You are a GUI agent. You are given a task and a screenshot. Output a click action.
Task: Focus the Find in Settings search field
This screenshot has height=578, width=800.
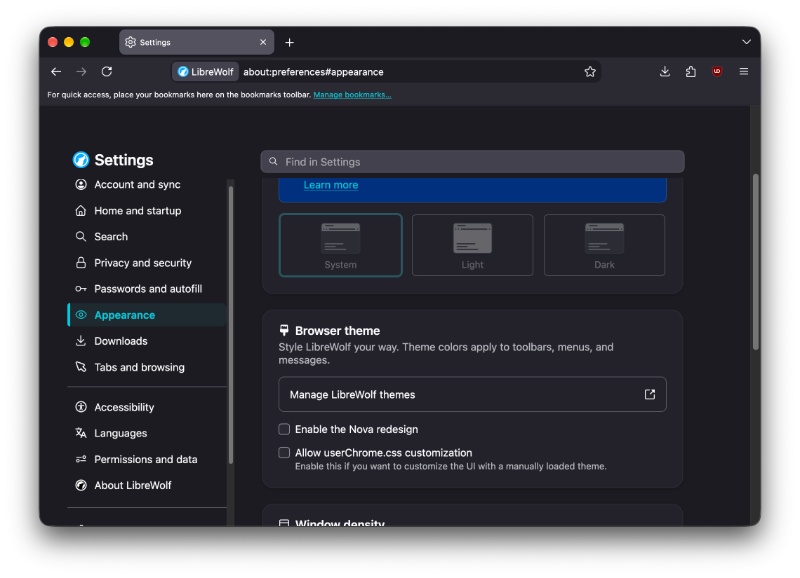tap(472, 162)
